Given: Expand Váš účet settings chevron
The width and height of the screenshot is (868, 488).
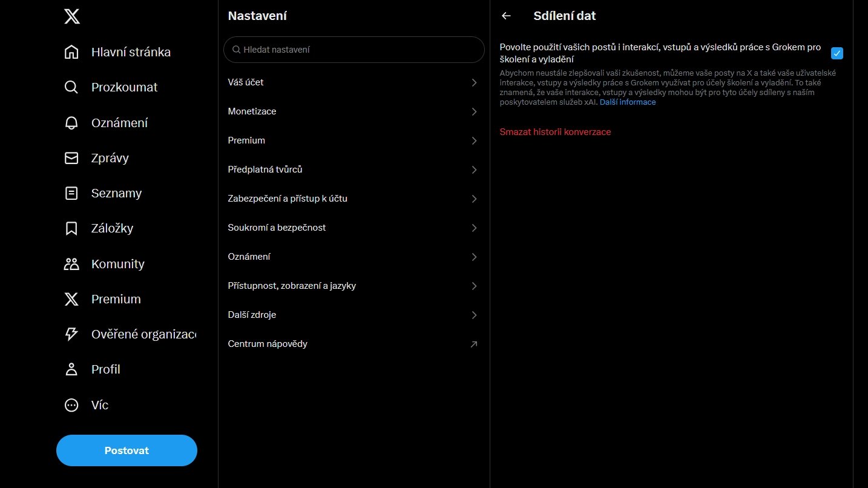Looking at the screenshot, I should pyautogui.click(x=474, y=82).
